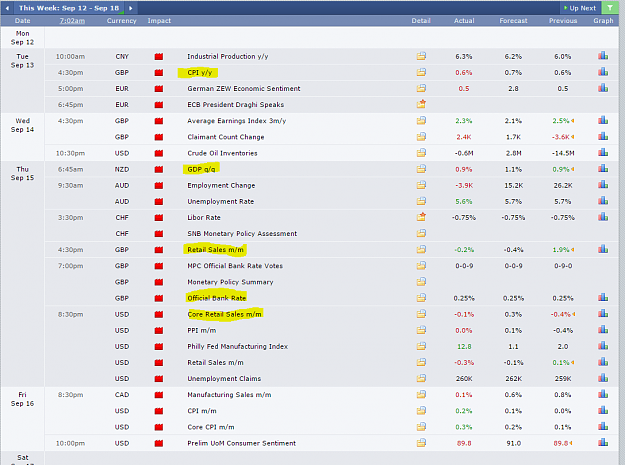This screenshot has width=625, height=465.
Task: Click the Detail column header
Action: [421, 21]
